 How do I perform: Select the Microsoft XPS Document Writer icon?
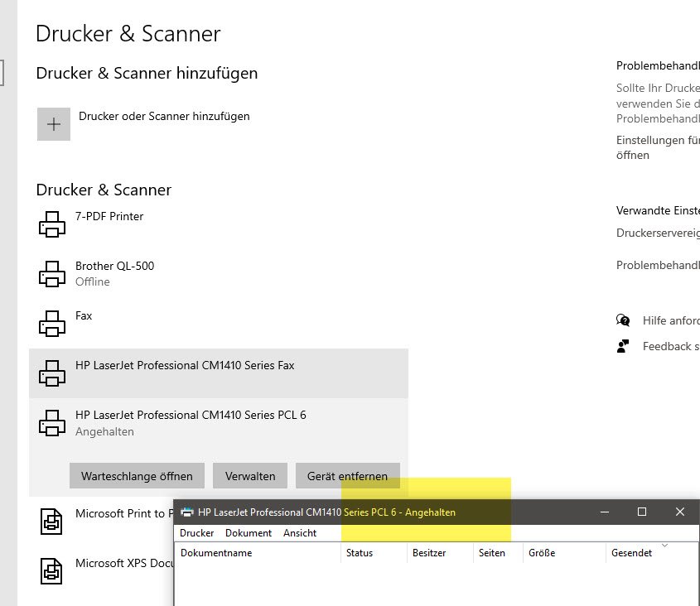(x=51, y=571)
